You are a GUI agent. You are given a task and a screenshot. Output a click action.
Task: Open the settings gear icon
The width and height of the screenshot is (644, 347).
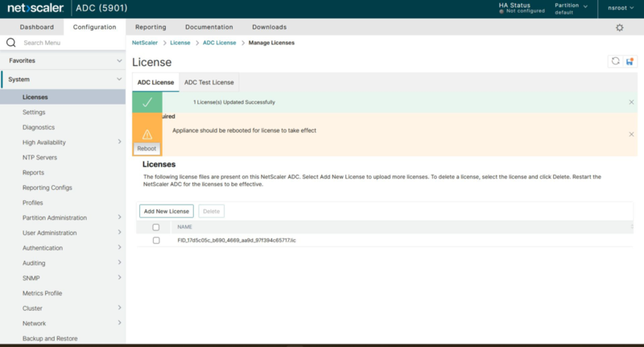(x=619, y=27)
